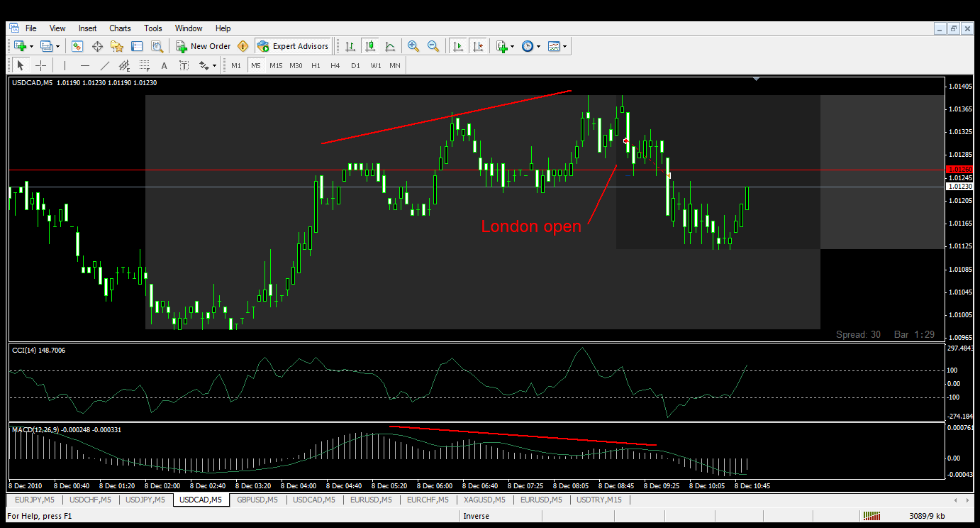
Task: Click the yellow diamond MetaEditor icon
Action: 243,46
